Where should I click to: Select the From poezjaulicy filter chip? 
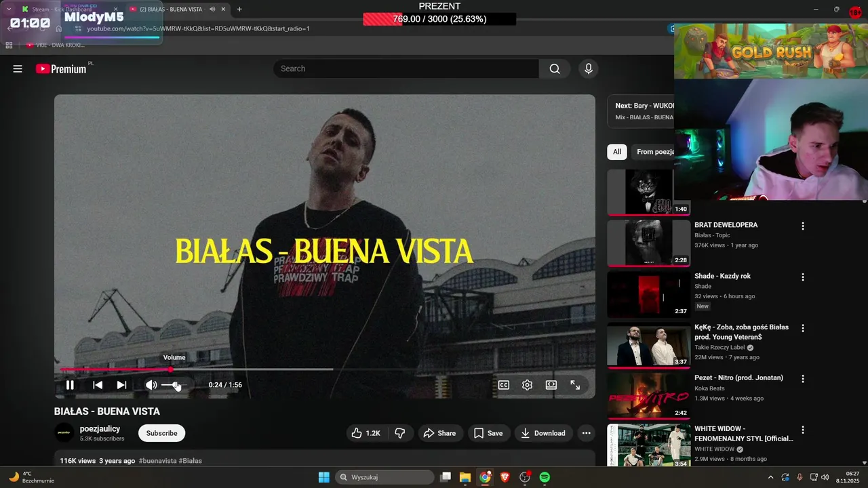click(x=654, y=152)
